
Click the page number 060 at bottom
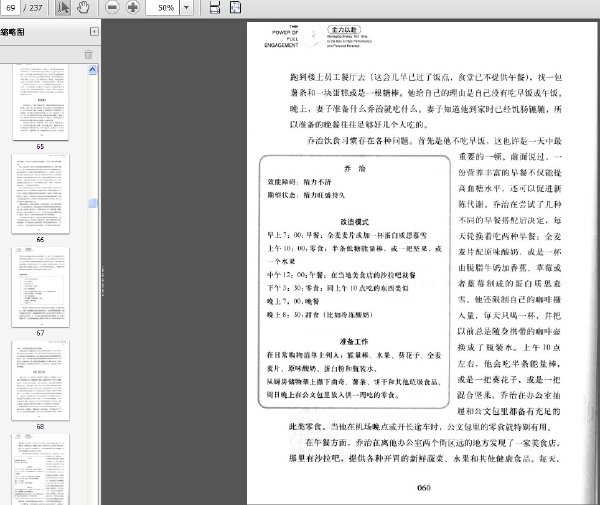point(424,487)
